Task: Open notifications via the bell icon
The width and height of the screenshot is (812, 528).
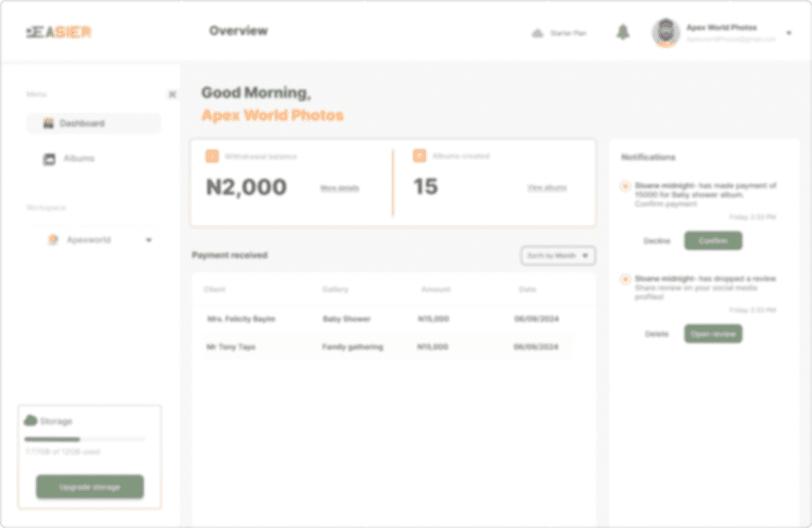Action: click(x=622, y=32)
